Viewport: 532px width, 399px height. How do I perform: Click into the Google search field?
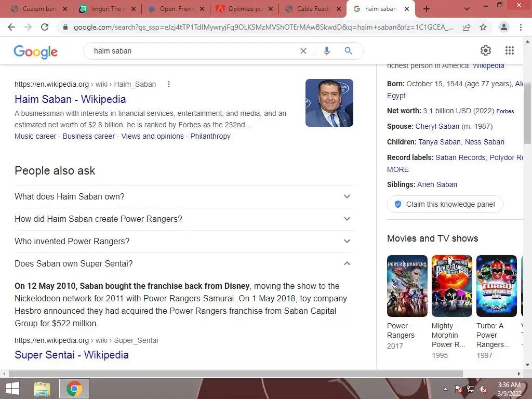coord(193,51)
